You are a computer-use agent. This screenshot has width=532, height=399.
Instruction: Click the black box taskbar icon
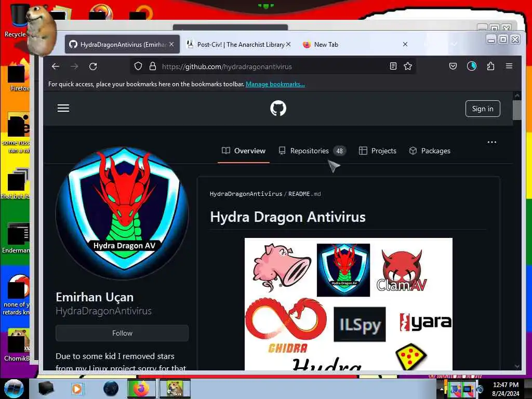(46, 389)
